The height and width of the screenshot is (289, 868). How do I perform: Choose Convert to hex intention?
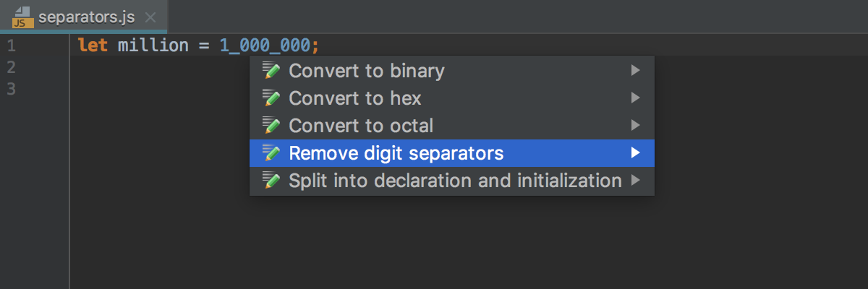pyautogui.click(x=452, y=98)
